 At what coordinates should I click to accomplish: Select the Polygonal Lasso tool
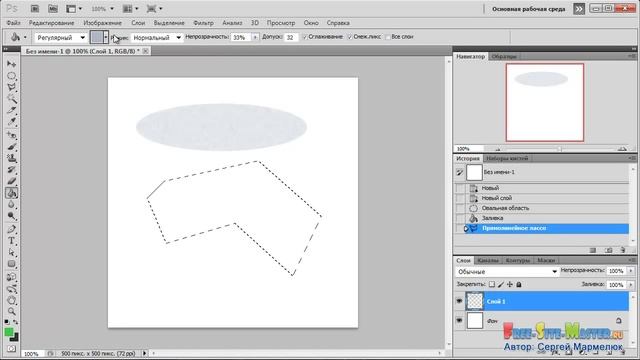11,87
